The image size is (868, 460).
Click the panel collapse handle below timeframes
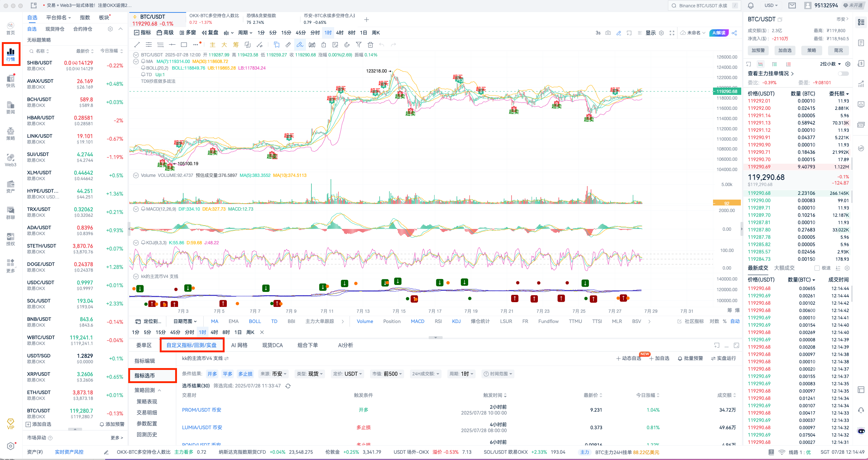[436, 338]
